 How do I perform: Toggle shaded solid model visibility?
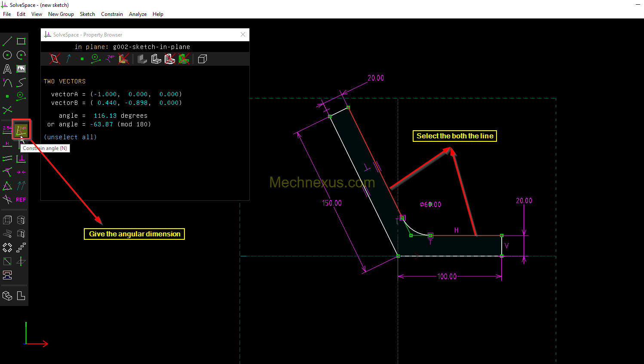point(142,59)
